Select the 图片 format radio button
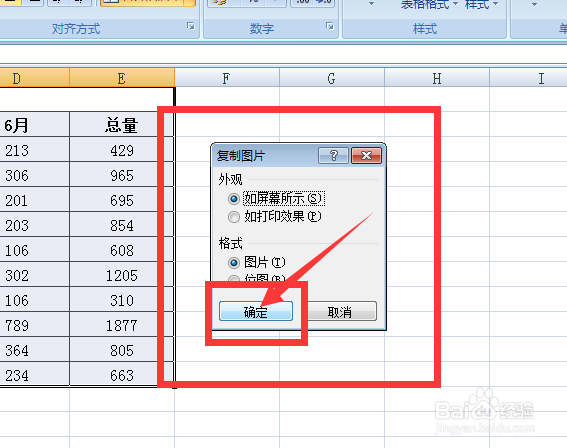567x448 pixels. click(x=234, y=263)
